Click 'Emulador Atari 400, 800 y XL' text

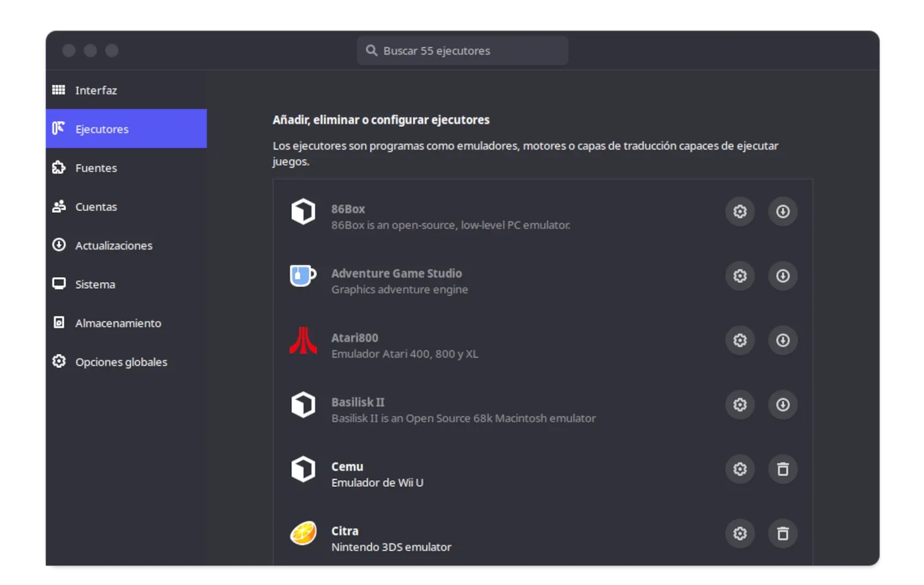405,354
